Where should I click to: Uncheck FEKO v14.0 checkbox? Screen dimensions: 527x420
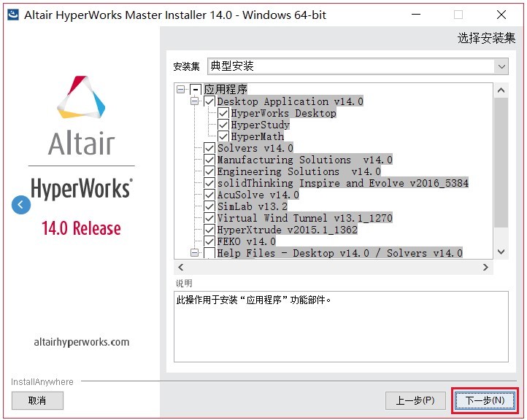(209, 241)
